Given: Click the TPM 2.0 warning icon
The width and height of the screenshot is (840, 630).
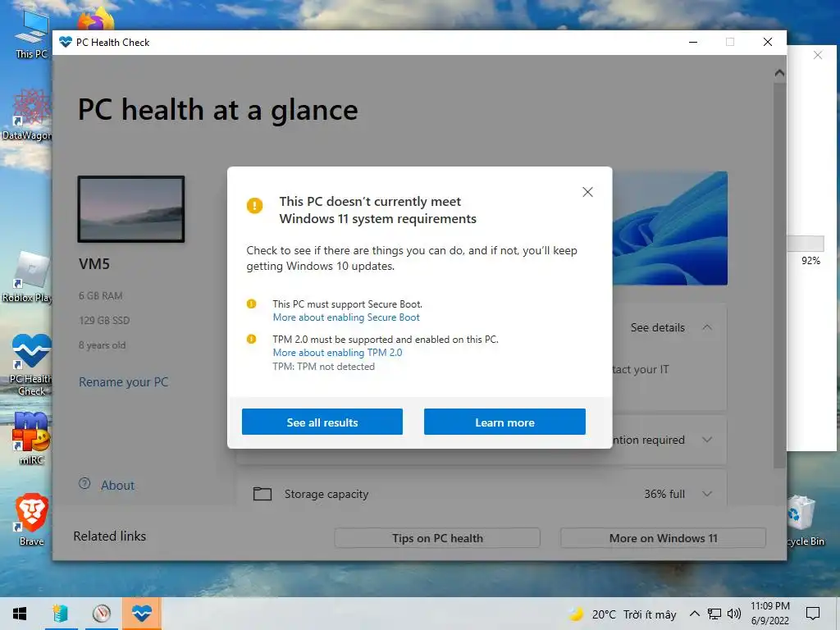Looking at the screenshot, I should 251,339.
